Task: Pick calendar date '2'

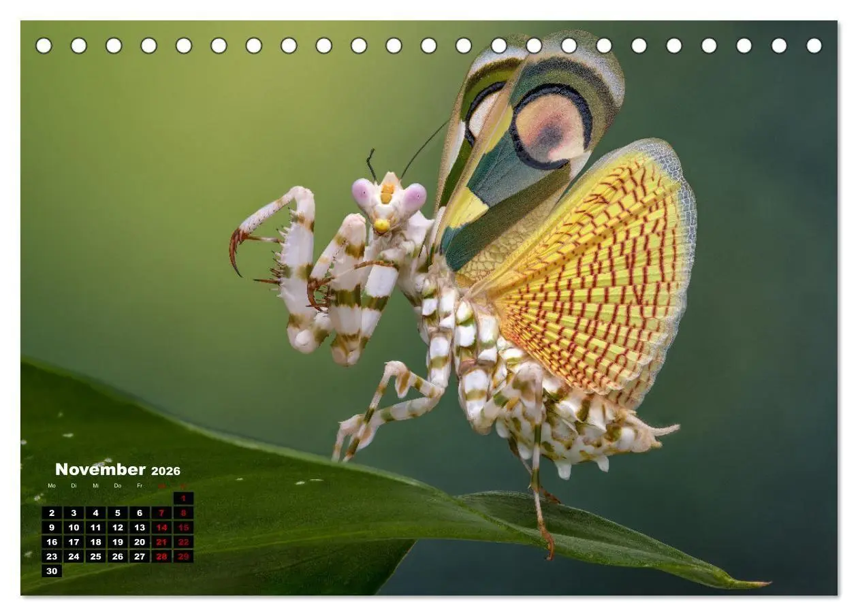Action: pos(52,513)
